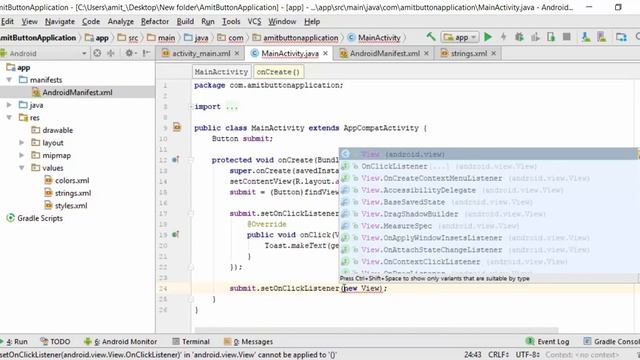Click the Make Project hammer icon
Screen dimensions: 640x360
(431, 37)
